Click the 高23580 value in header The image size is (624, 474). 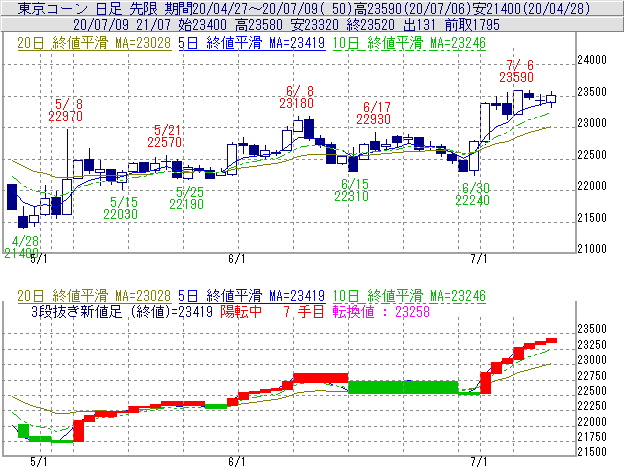click(259, 25)
